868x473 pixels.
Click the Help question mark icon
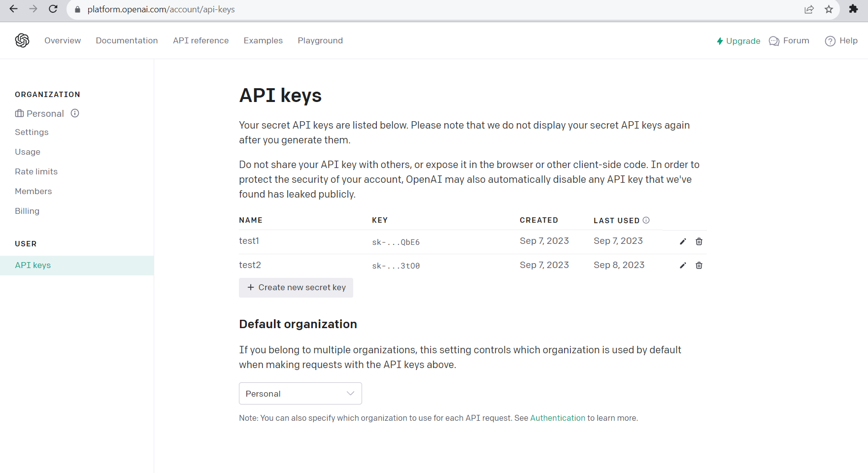tap(830, 41)
